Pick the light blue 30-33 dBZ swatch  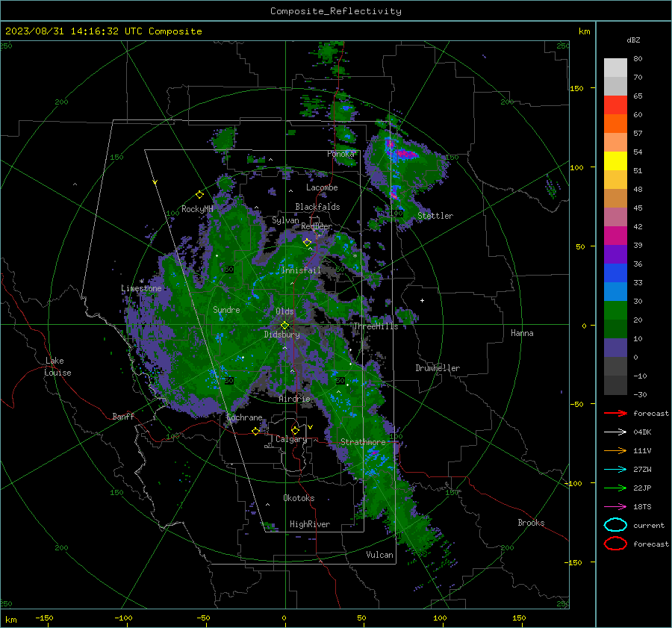point(615,291)
